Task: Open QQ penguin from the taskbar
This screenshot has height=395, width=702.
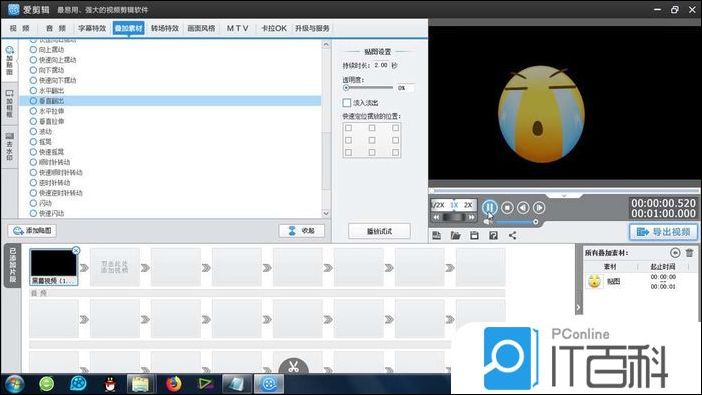Action: 110,384
